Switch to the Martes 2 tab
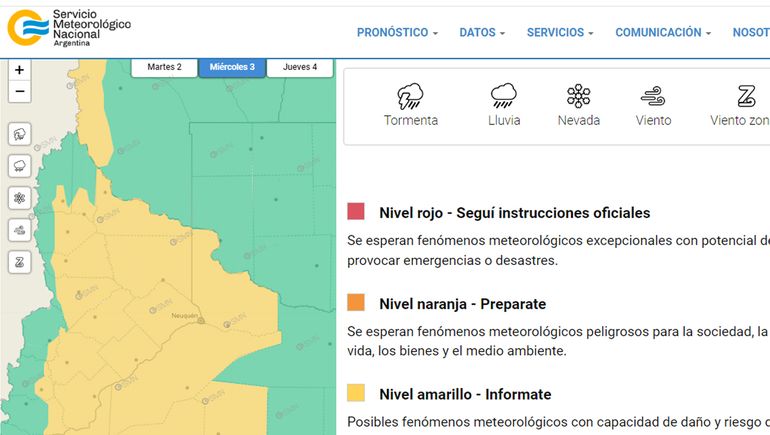 click(164, 67)
